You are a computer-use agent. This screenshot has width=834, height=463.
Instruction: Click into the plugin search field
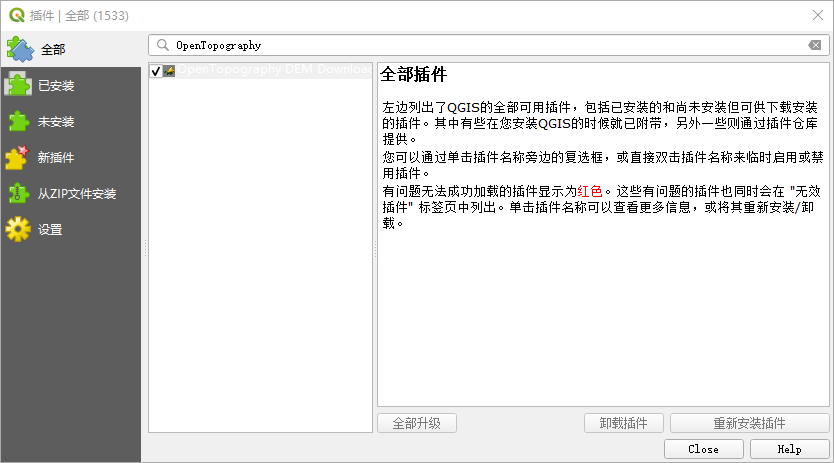(489, 45)
